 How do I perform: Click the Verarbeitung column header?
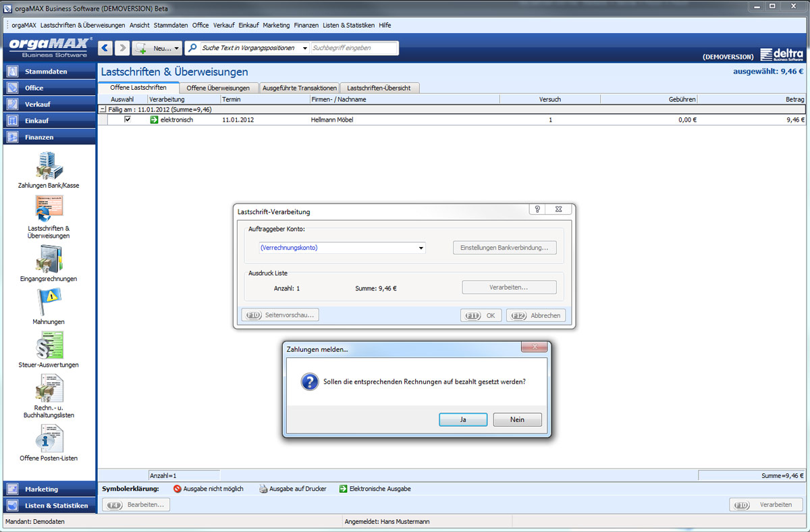point(184,99)
